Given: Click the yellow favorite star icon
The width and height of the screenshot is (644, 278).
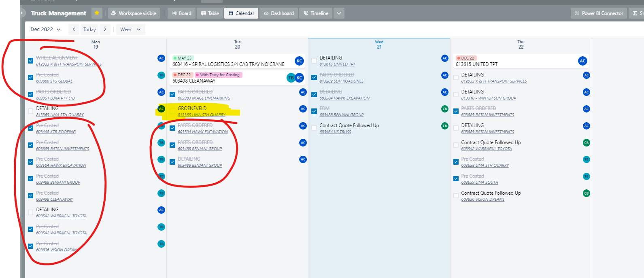Looking at the screenshot, I should tap(97, 13).
